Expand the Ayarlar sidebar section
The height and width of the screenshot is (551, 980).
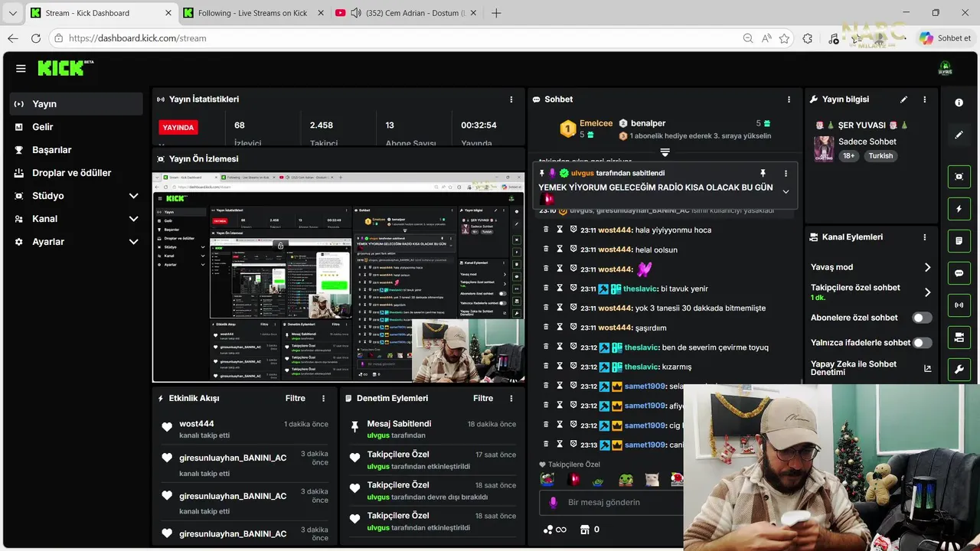point(77,242)
